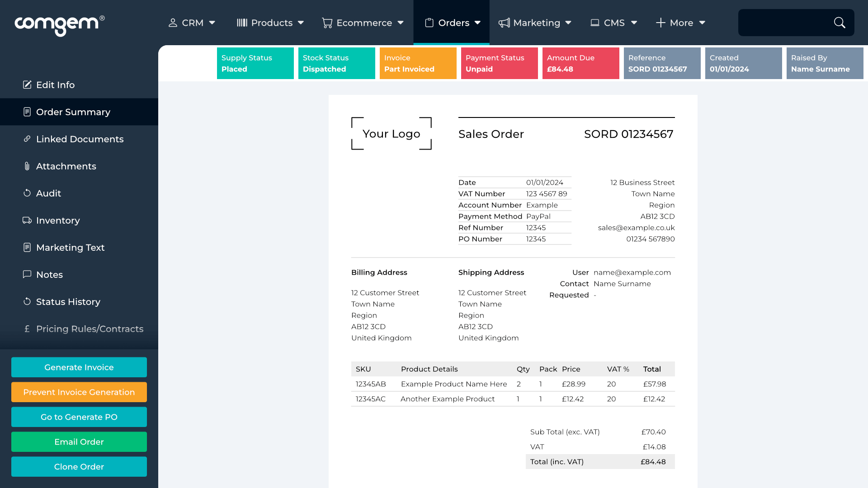
Task: Click the Clone Order button
Action: point(79,466)
